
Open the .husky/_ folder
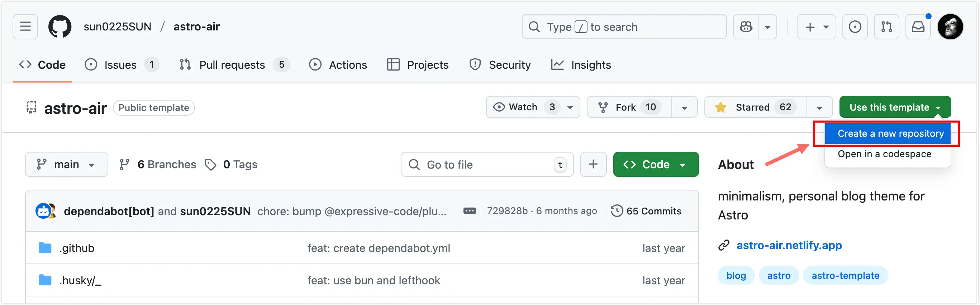click(x=80, y=280)
